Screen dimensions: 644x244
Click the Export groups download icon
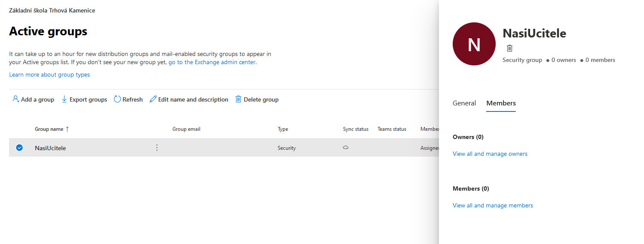(64, 99)
